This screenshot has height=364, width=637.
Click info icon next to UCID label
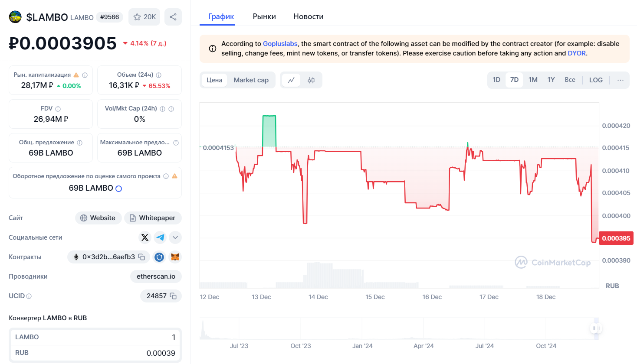click(29, 296)
